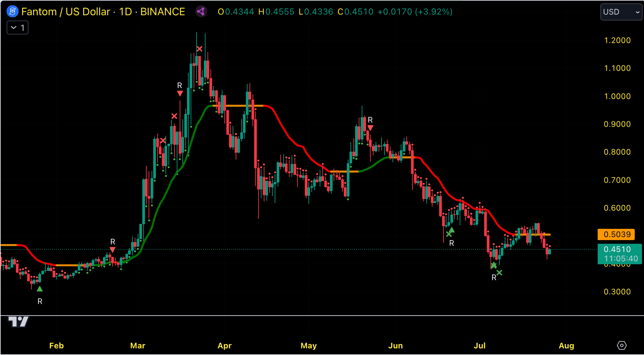Click the green X marker in early July

click(x=499, y=273)
